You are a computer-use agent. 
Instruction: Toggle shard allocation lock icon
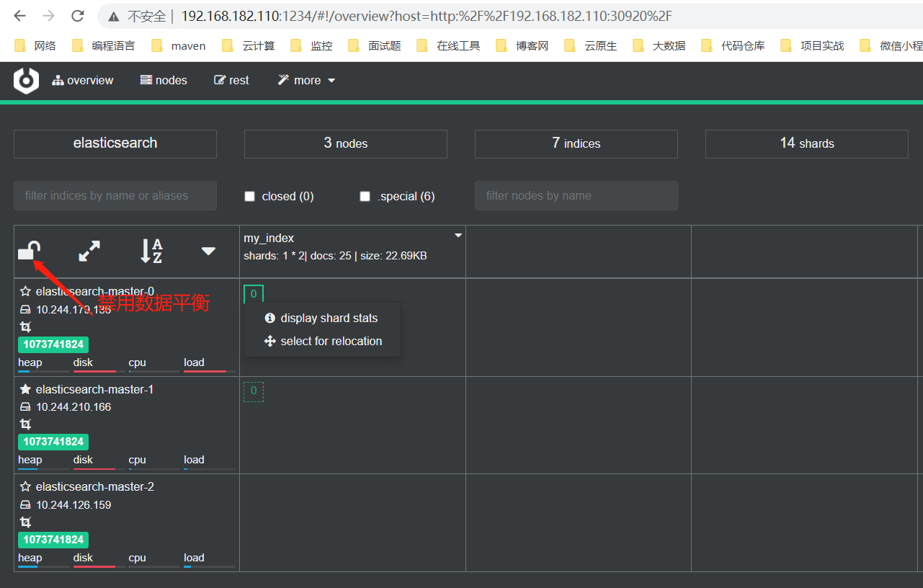pos(28,251)
